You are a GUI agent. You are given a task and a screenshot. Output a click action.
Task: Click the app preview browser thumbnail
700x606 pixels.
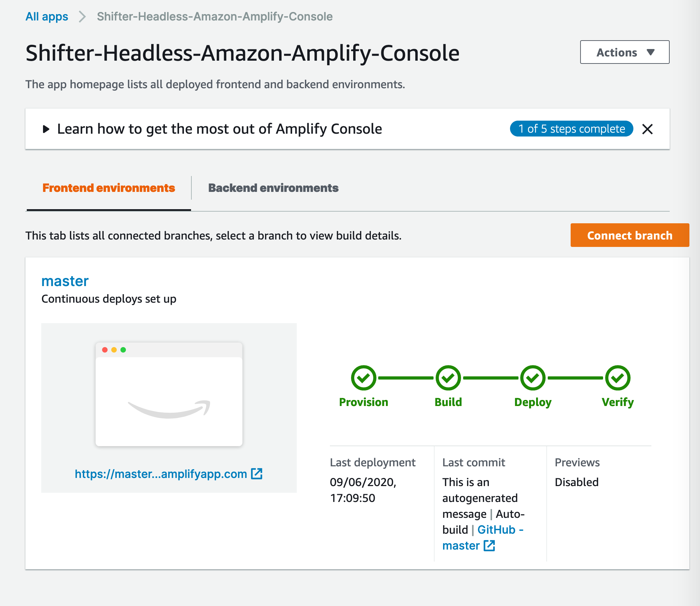click(169, 394)
